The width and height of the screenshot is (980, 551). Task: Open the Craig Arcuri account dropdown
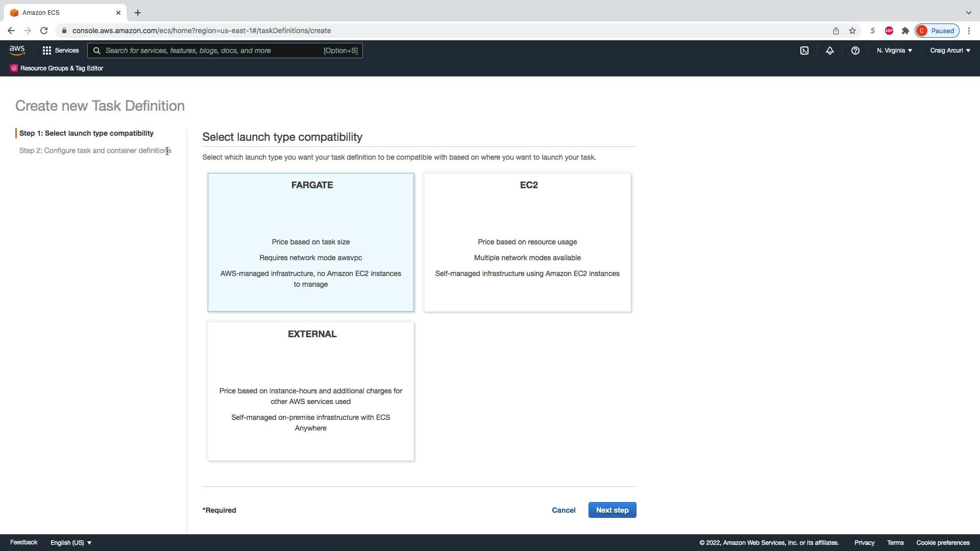coord(950,51)
